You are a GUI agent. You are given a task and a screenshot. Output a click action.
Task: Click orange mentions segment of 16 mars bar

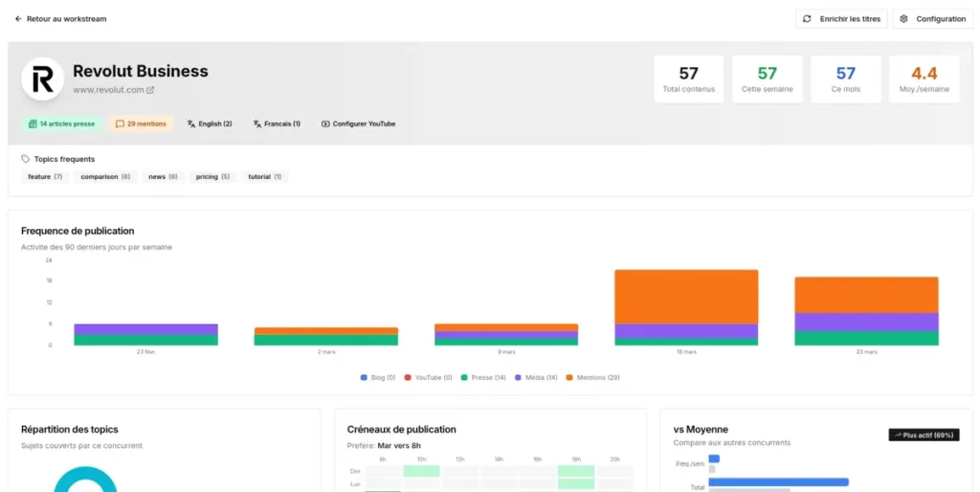click(x=686, y=297)
